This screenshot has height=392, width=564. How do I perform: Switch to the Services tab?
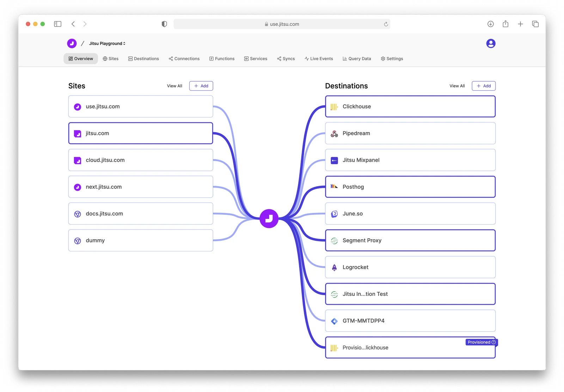(x=256, y=59)
